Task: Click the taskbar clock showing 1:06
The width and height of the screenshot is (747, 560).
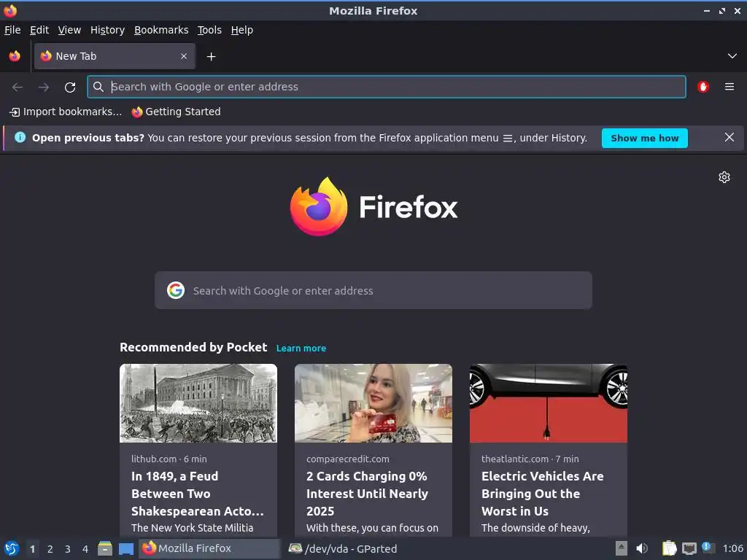Action: click(732, 548)
